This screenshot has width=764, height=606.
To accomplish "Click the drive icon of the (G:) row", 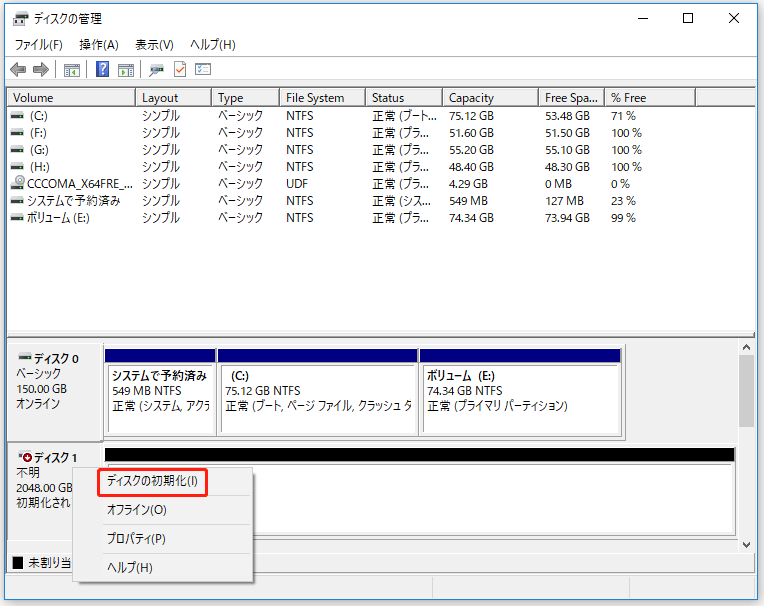I will [17, 150].
